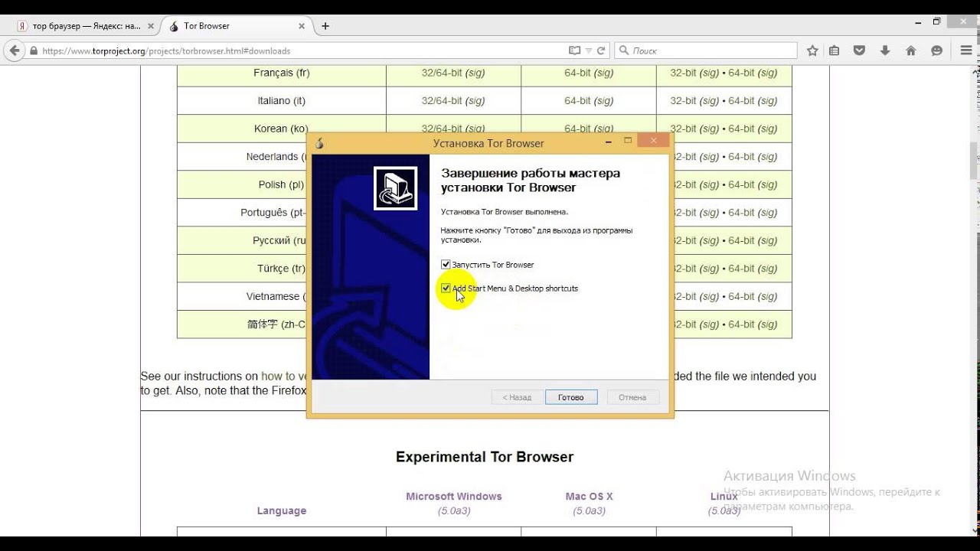Viewport: 980px width, 551px height.
Task: Click the padlock site security icon
Action: pyautogui.click(x=34, y=51)
